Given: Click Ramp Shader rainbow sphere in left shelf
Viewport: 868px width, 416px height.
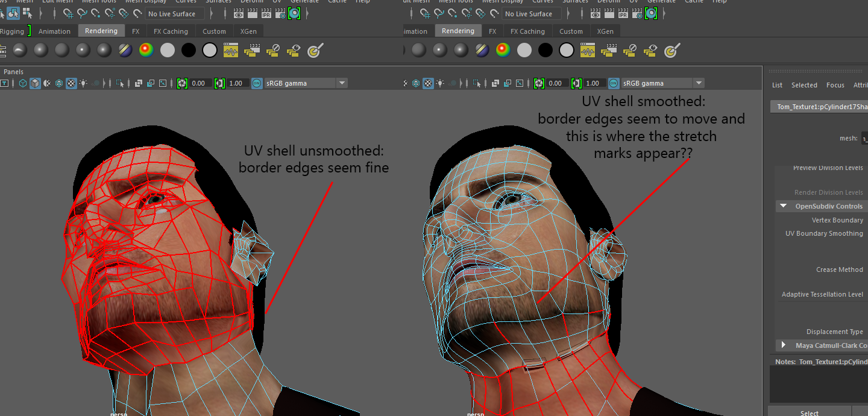Looking at the screenshot, I should point(146,51).
